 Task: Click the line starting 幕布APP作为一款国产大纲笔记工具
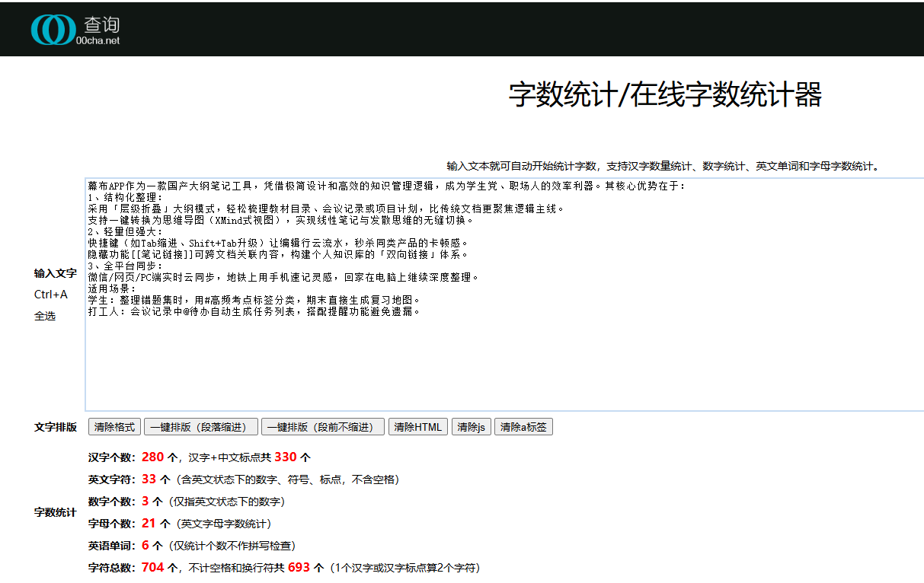pos(387,186)
